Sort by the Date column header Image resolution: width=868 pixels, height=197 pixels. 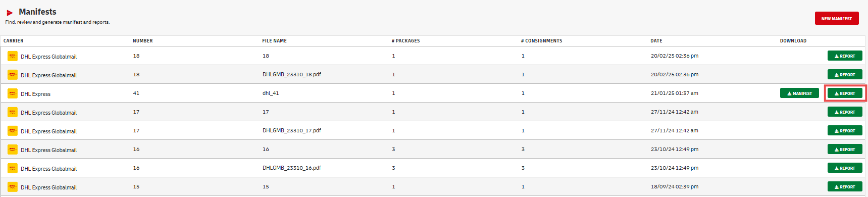click(x=656, y=41)
